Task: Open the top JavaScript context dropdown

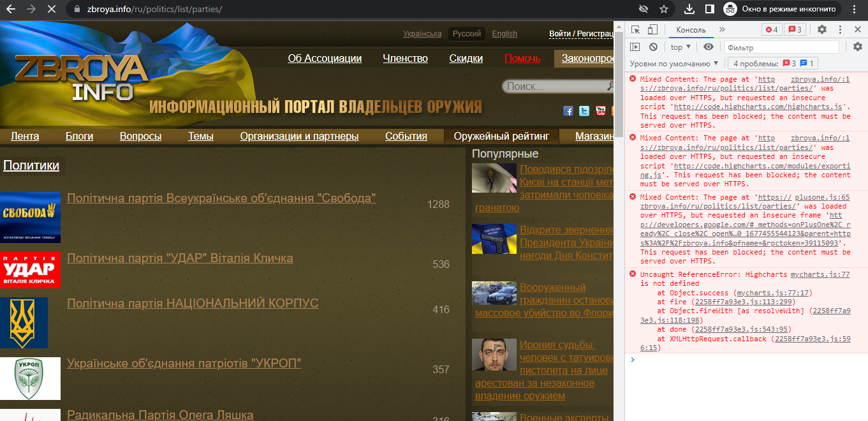Action: click(x=680, y=47)
